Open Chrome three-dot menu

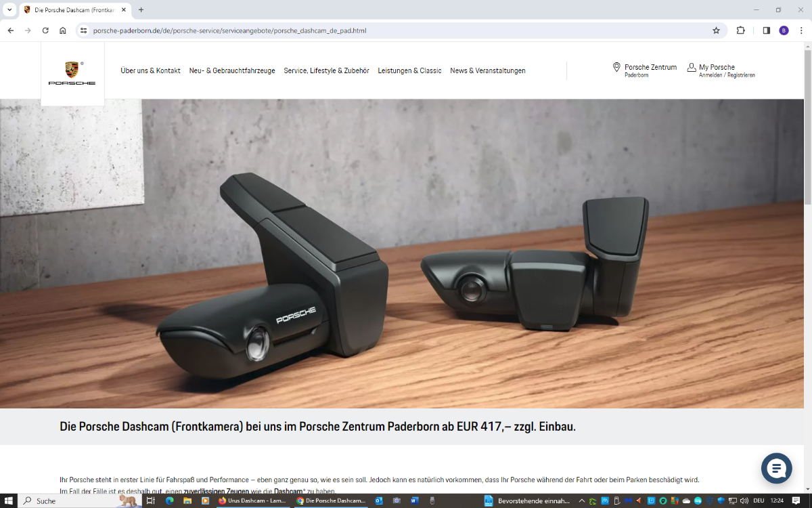801,30
